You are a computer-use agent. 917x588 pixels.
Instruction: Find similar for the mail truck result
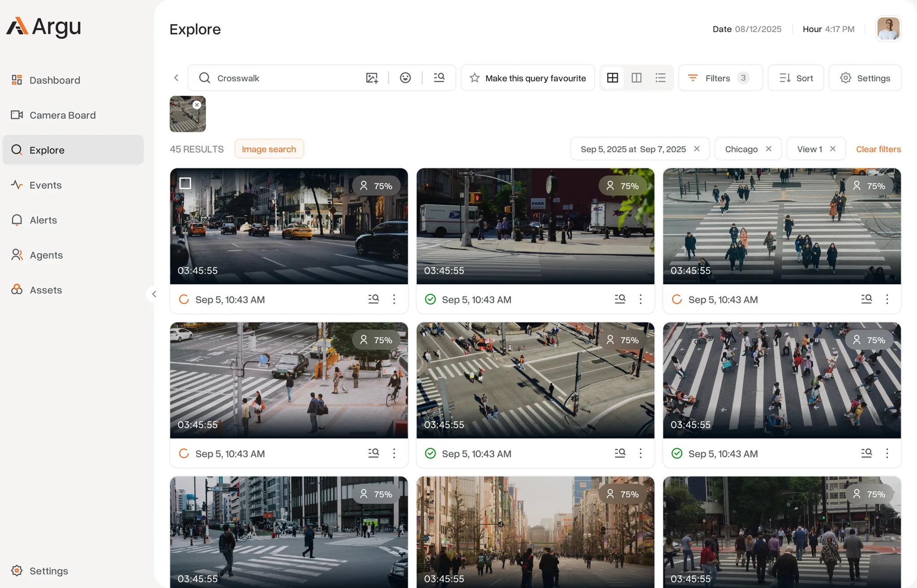click(620, 299)
